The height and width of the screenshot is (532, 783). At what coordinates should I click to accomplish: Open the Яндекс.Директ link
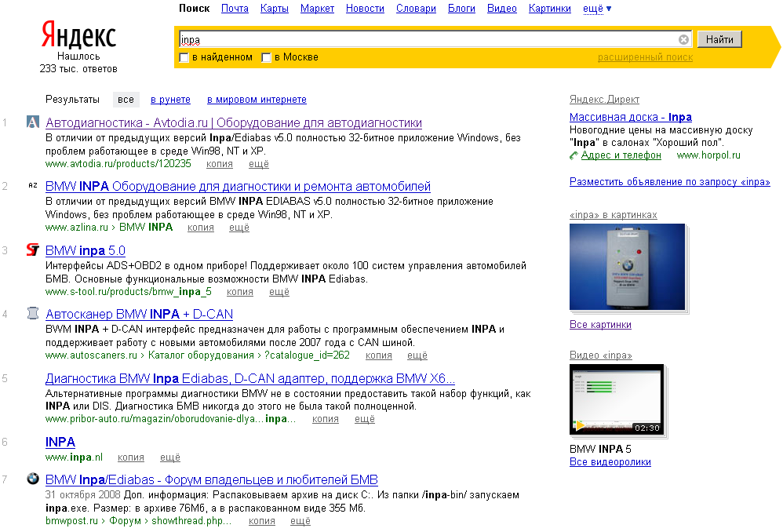[604, 100]
